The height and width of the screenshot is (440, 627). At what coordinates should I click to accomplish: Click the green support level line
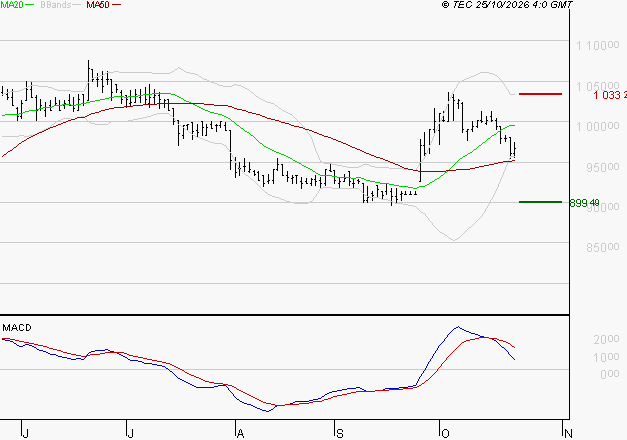pyautogui.click(x=540, y=202)
